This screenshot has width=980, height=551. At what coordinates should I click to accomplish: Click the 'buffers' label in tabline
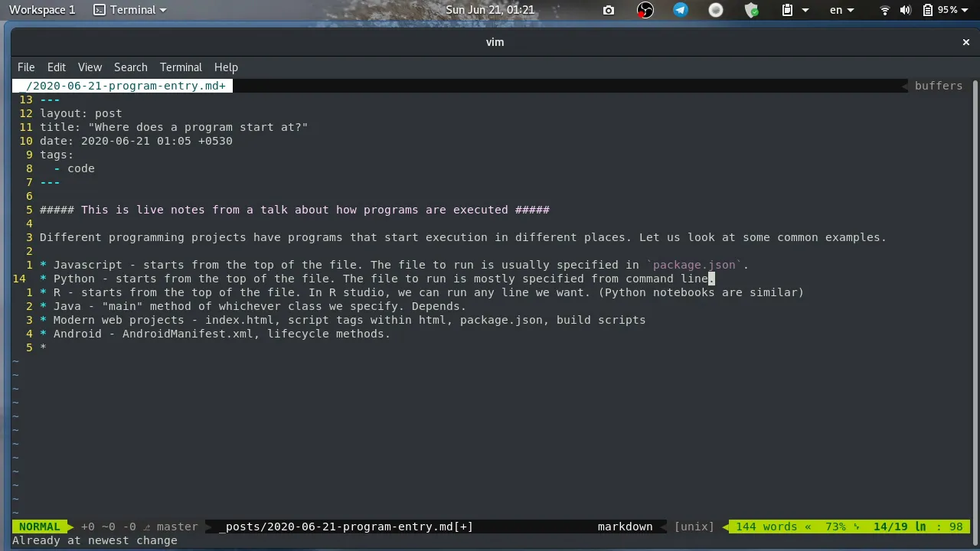point(939,86)
